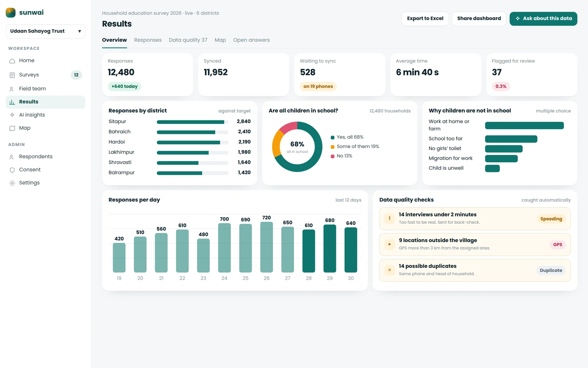Image resolution: width=588 pixels, height=368 pixels.
Task: Click the day 26 bar showing 720
Action: (x=266, y=247)
